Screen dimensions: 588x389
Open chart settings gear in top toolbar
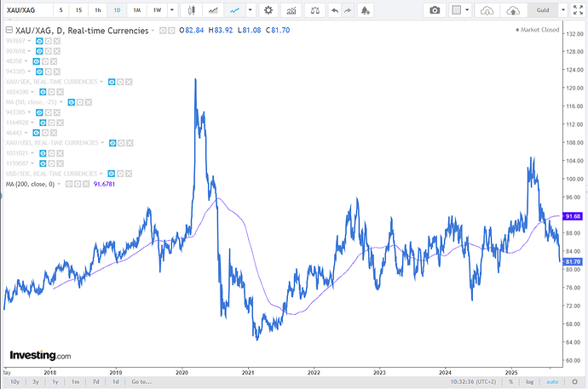coord(268,10)
